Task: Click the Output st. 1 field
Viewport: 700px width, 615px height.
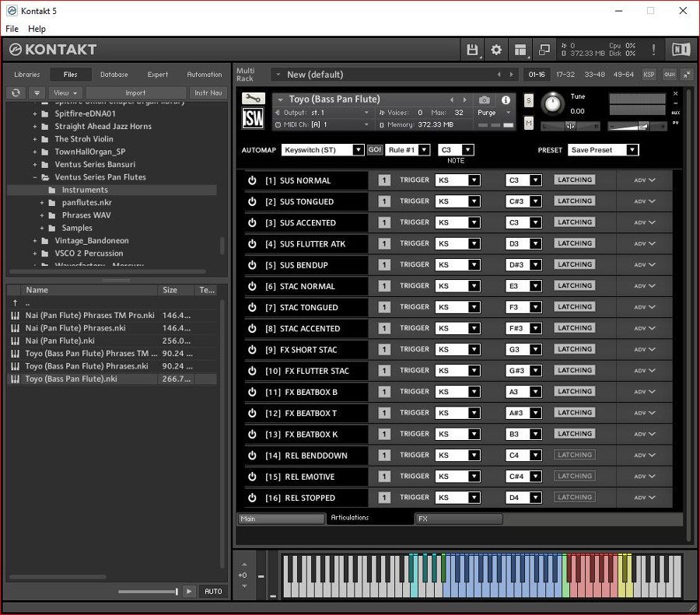Action: tap(322, 113)
